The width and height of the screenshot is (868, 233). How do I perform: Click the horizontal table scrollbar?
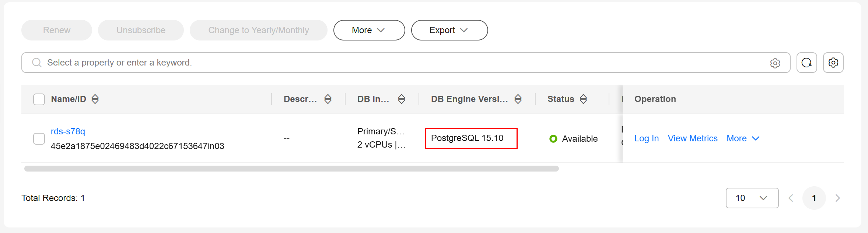[x=291, y=169]
